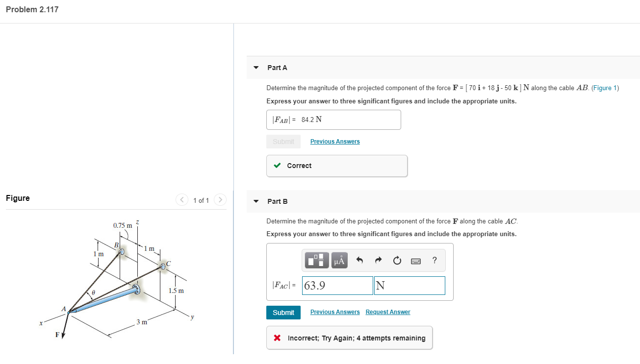This screenshot has width=640, height=364.
Task: Collapse the Part A section
Action: coord(256,68)
